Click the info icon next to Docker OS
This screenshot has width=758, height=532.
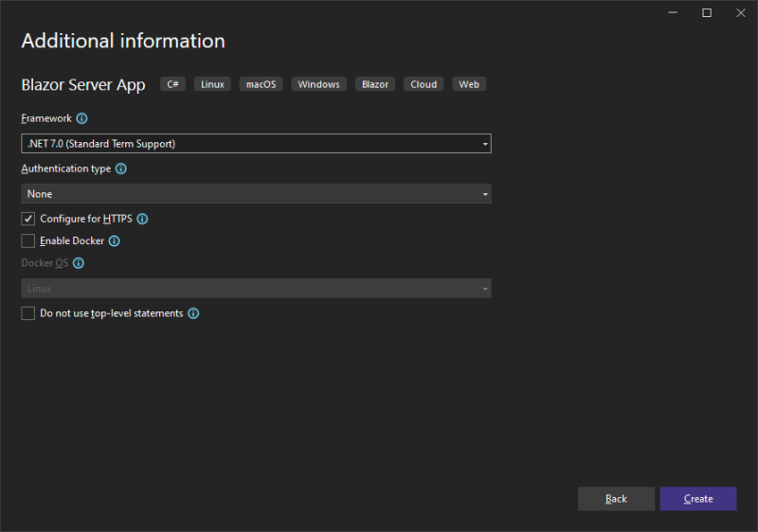[79, 263]
